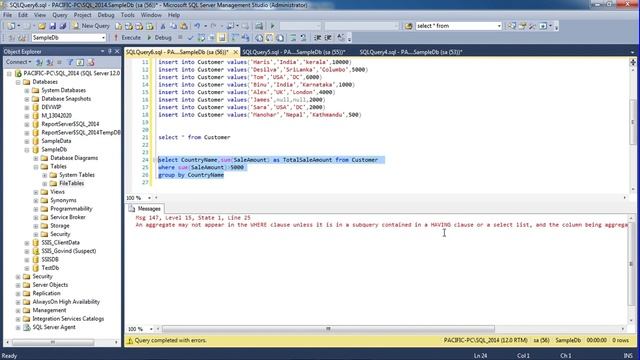The image size is (640, 360).
Task: Select the Service Broker folder
Action: pos(68,218)
